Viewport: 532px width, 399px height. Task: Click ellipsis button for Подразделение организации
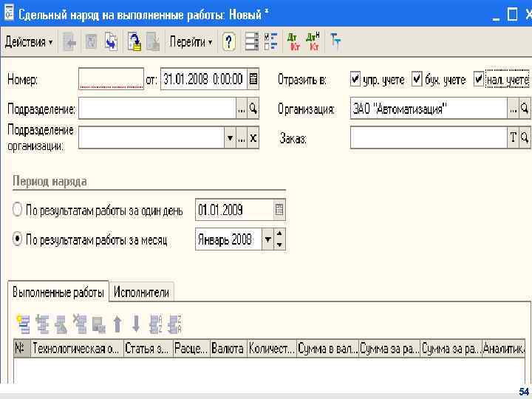[x=241, y=138]
